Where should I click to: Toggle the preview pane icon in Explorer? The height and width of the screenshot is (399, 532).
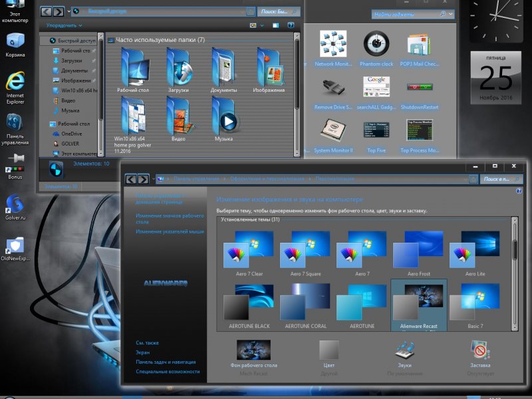pyautogui.click(x=276, y=25)
